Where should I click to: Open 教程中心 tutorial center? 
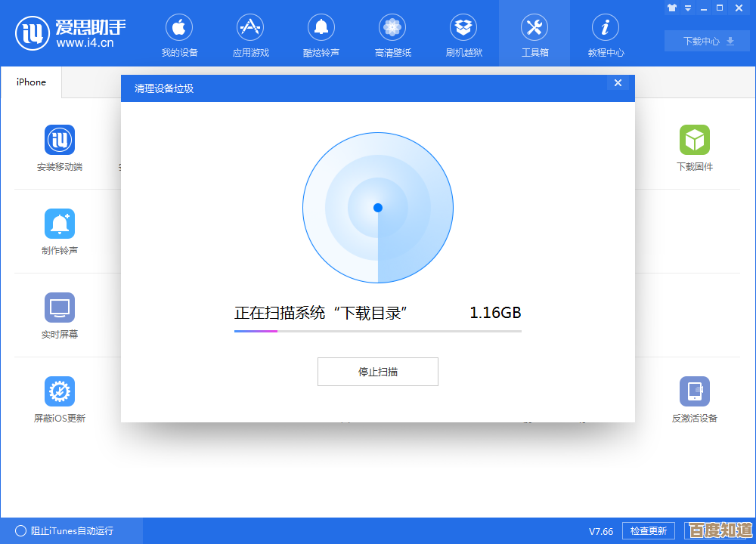coord(606,35)
